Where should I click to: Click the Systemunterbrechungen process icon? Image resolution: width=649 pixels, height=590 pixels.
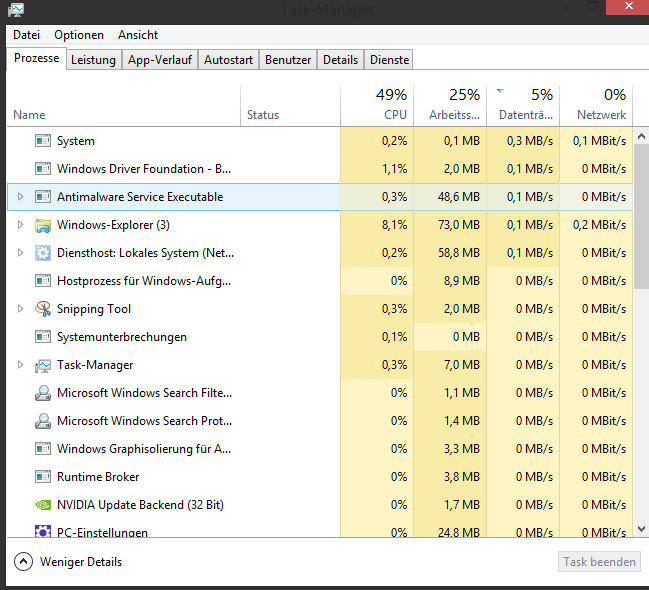pos(43,337)
